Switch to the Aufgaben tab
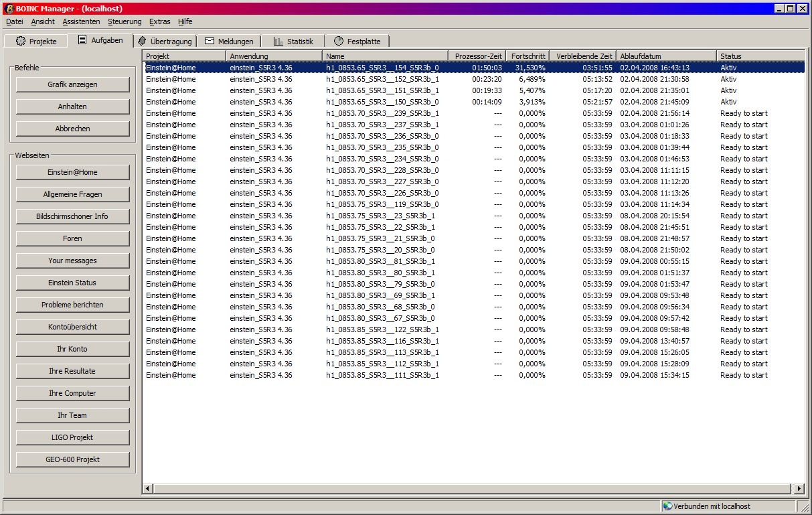The width and height of the screenshot is (812, 515). tap(100, 40)
